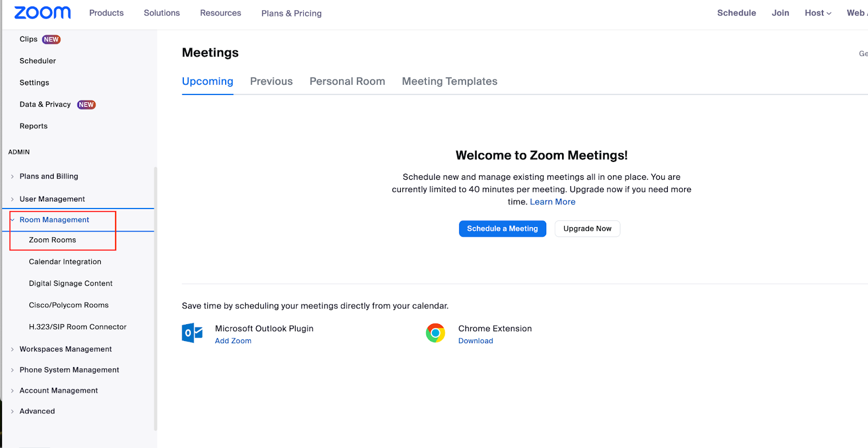Image resolution: width=868 pixels, height=448 pixels.
Task: Click the Phone System Management label
Action: click(69, 370)
